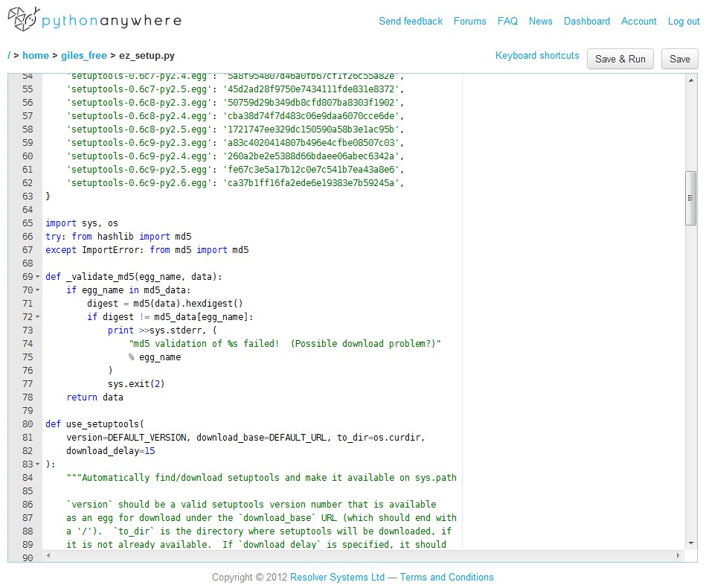Open the Keyboard shortcuts link
The height and width of the screenshot is (588, 706).
coord(536,56)
